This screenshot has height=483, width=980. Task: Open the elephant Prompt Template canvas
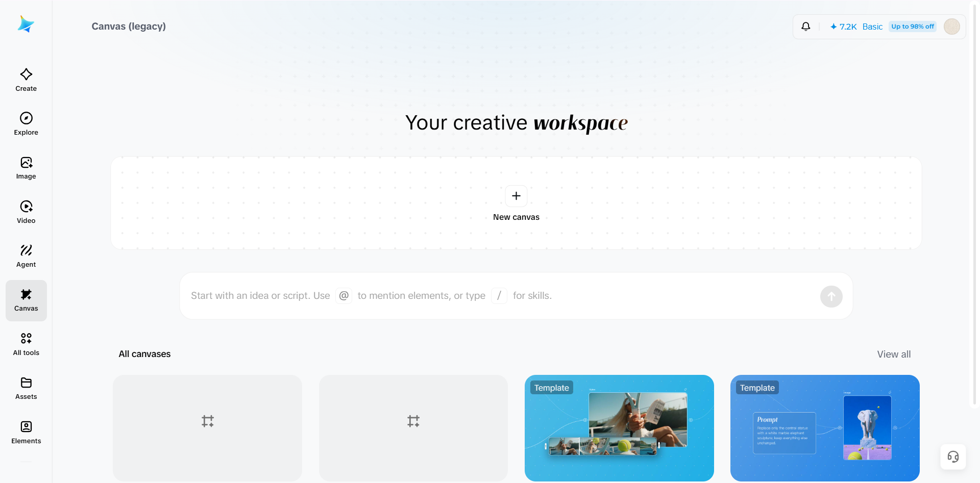[825, 428]
